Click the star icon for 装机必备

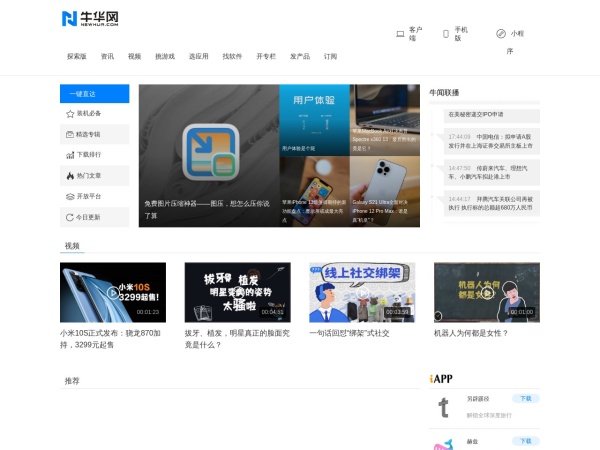(70, 114)
